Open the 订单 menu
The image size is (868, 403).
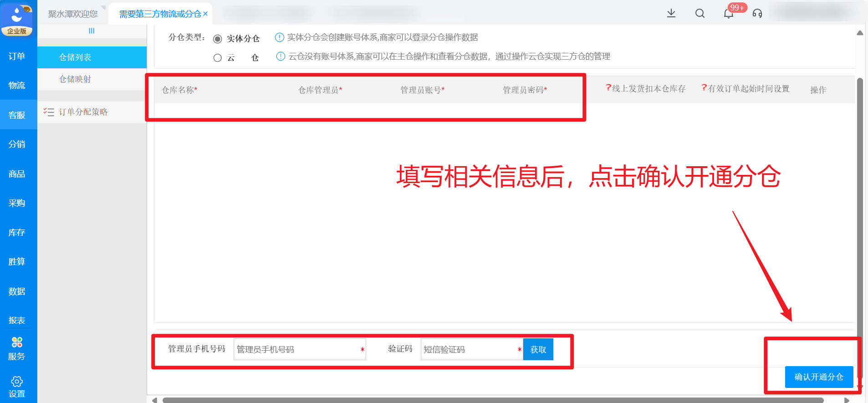[x=17, y=56]
